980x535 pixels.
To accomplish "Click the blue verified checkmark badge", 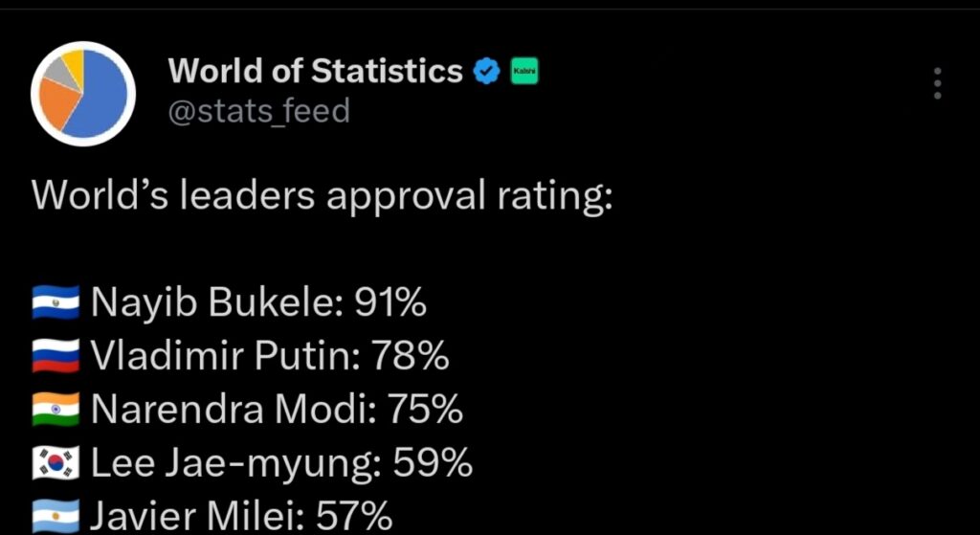I will (x=487, y=71).
